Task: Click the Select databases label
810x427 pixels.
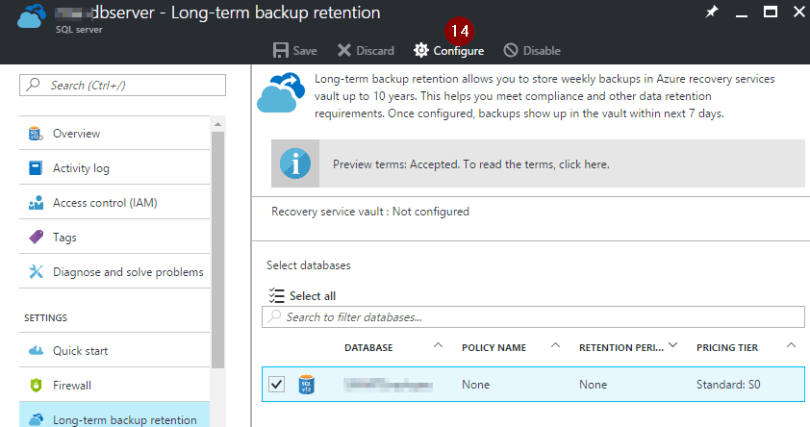Action: (308, 265)
